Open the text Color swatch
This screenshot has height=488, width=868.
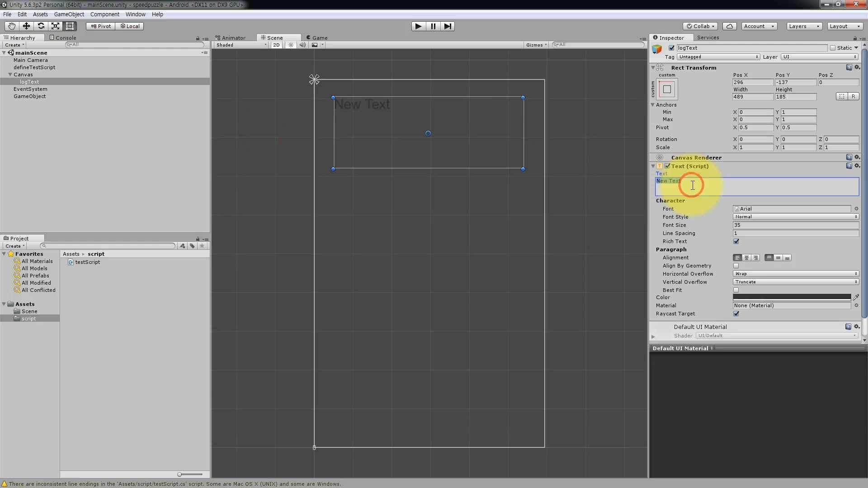coord(792,297)
